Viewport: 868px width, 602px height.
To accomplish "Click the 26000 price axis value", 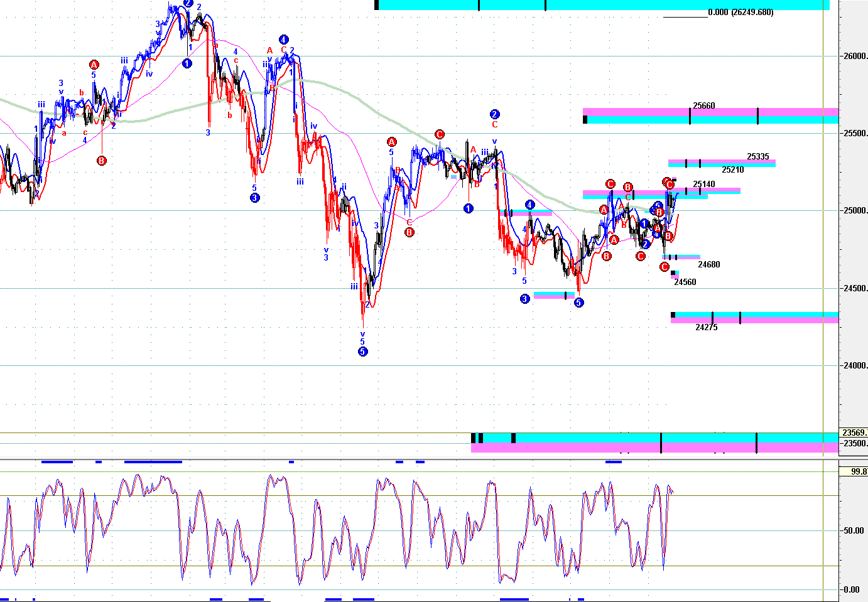I will point(855,56).
